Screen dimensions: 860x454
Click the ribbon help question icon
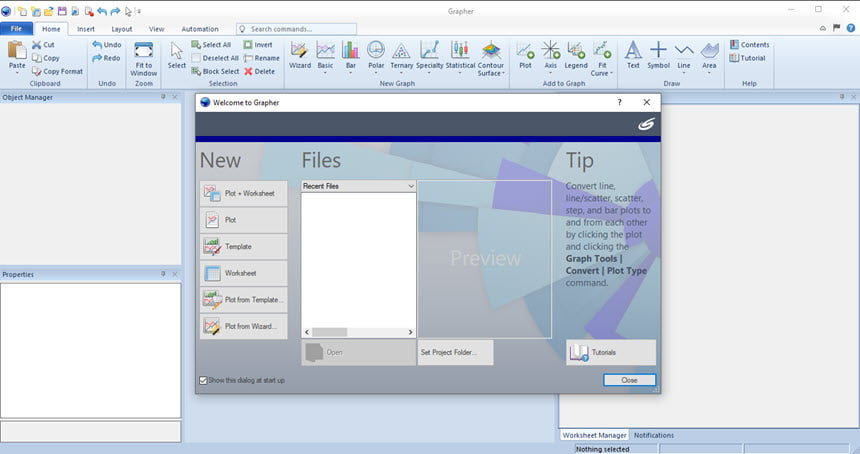[851, 28]
